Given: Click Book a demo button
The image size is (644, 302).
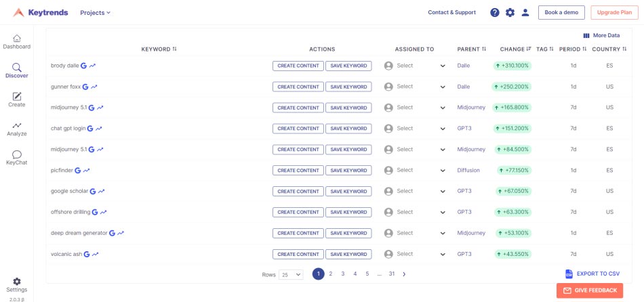Looking at the screenshot, I should point(561,12).
